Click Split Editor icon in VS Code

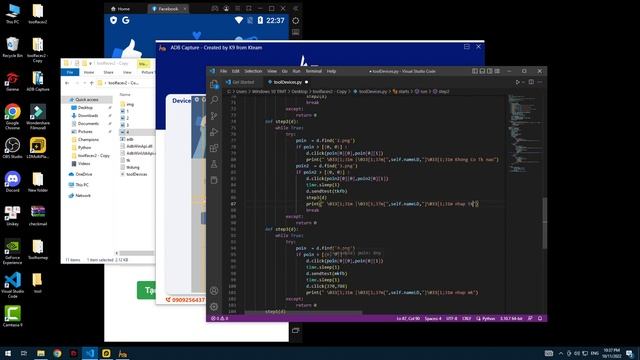(x=531, y=82)
